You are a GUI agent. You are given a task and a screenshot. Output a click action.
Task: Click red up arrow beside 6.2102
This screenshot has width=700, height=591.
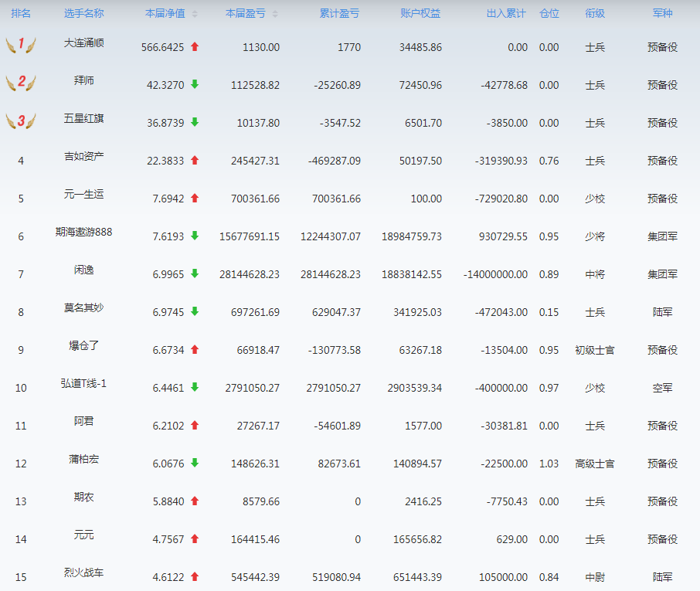(x=195, y=426)
